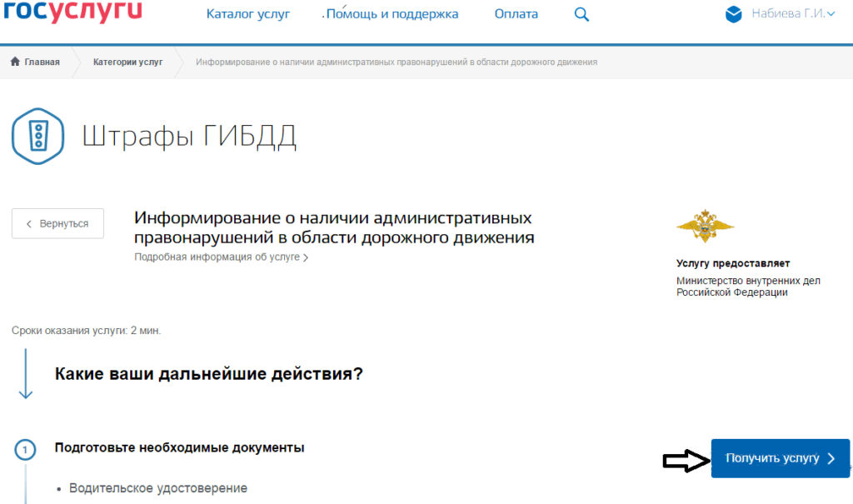Click the home icon in breadcrumbs

pos(15,62)
